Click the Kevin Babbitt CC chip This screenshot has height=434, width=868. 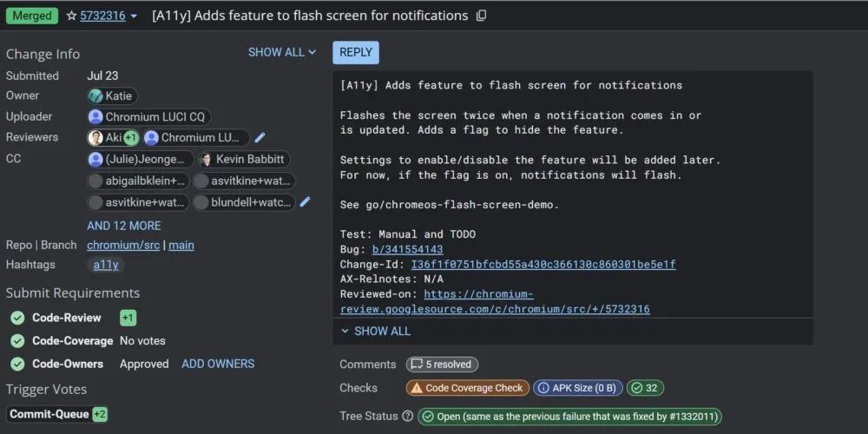pyautogui.click(x=243, y=160)
